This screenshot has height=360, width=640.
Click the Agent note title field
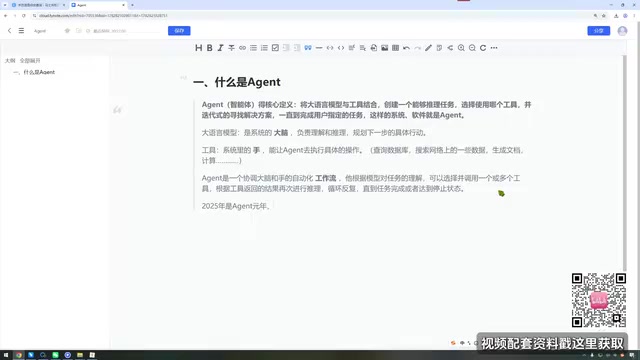tap(40, 31)
